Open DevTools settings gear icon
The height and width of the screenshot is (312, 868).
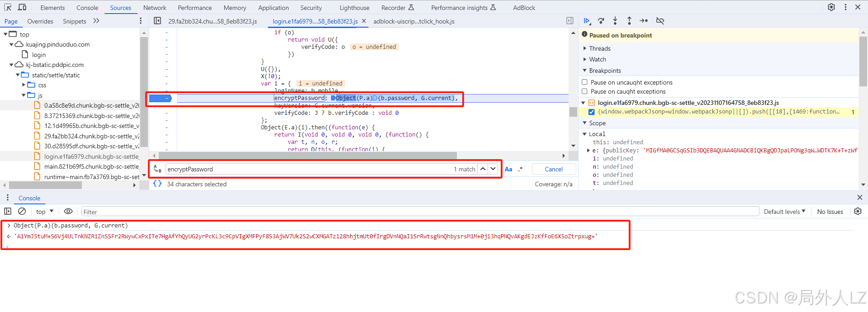[x=831, y=7]
